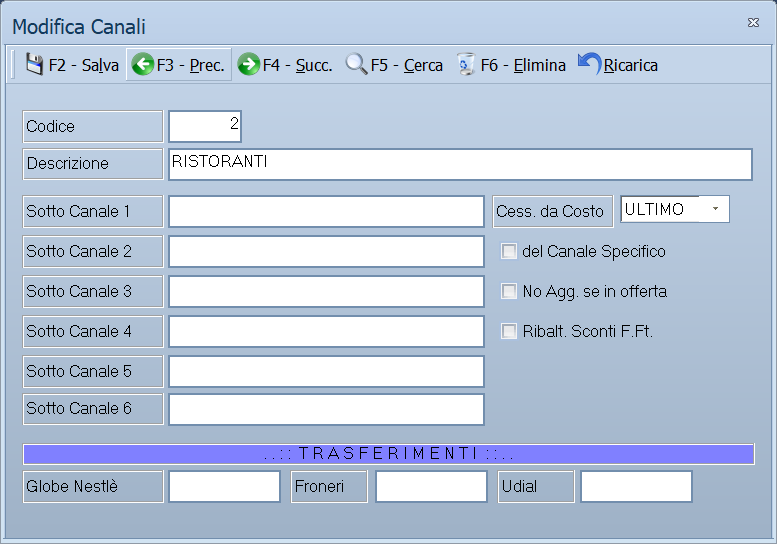Focus the Sotto Canale 4 input field
The width and height of the screenshot is (777, 544).
click(326, 331)
